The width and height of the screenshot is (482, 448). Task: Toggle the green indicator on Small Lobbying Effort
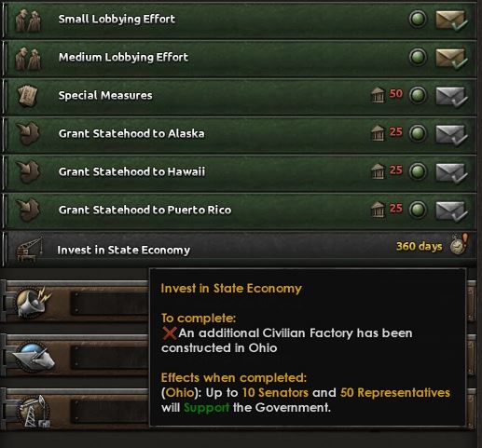418,19
